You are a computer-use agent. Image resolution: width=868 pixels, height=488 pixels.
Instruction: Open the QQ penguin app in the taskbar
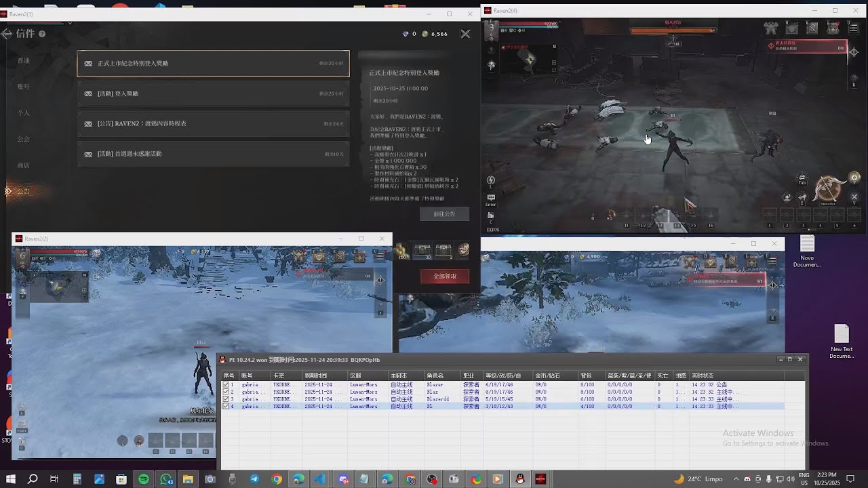(520, 479)
